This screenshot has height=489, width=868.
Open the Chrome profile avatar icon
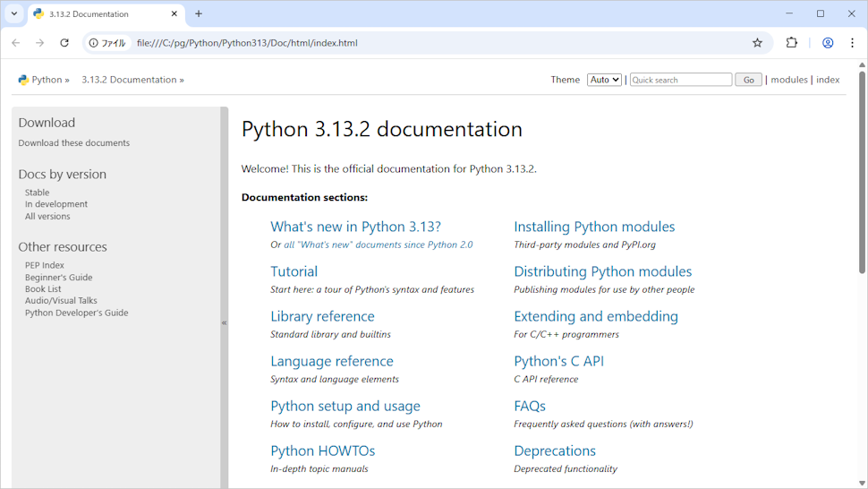coord(828,43)
